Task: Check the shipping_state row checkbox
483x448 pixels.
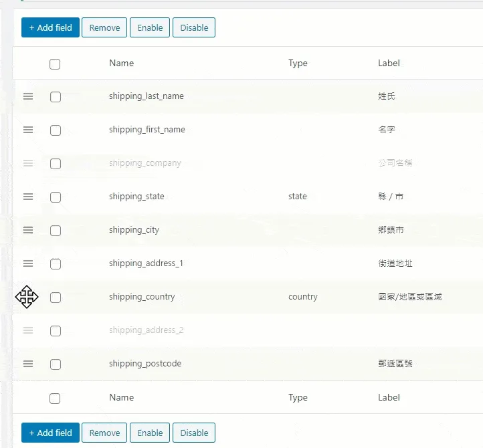Action: pos(56,197)
